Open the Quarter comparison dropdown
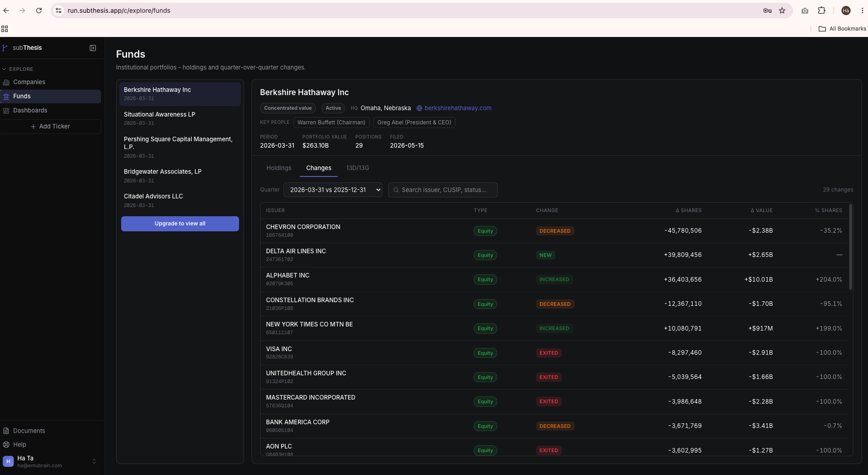The image size is (868, 475). pyautogui.click(x=333, y=190)
